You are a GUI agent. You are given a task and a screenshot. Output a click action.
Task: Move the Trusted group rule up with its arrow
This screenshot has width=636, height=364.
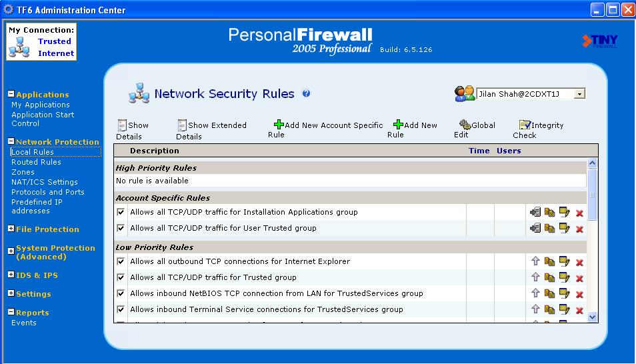click(x=535, y=277)
